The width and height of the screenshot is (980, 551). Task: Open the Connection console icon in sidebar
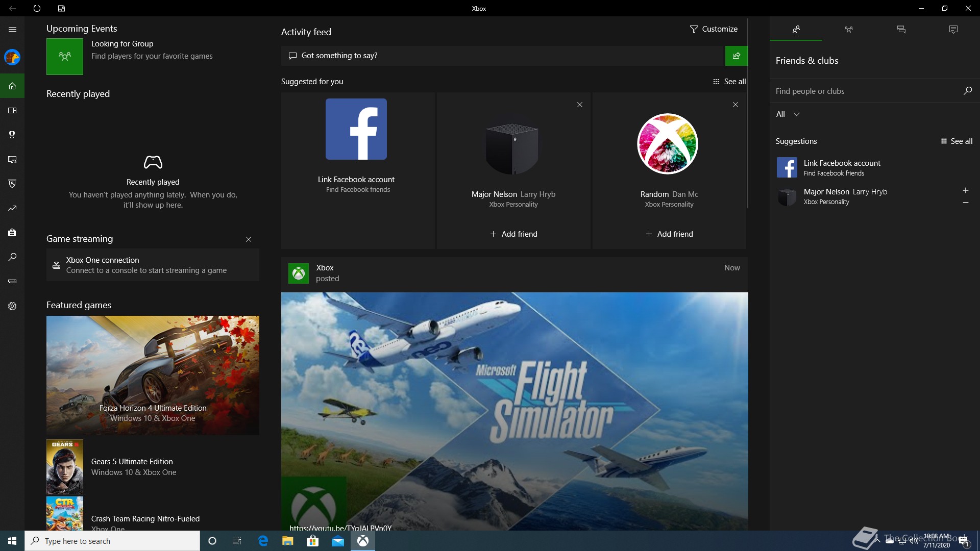coord(12,281)
